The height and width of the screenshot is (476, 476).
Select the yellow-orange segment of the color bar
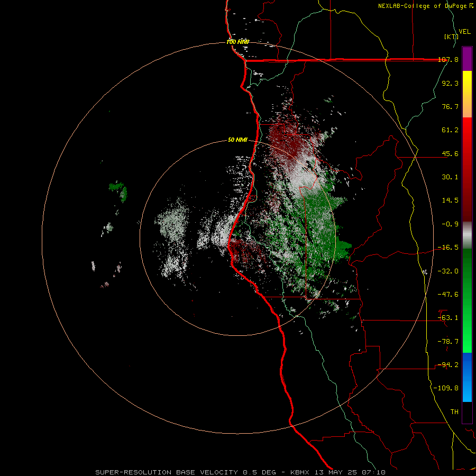click(x=467, y=94)
